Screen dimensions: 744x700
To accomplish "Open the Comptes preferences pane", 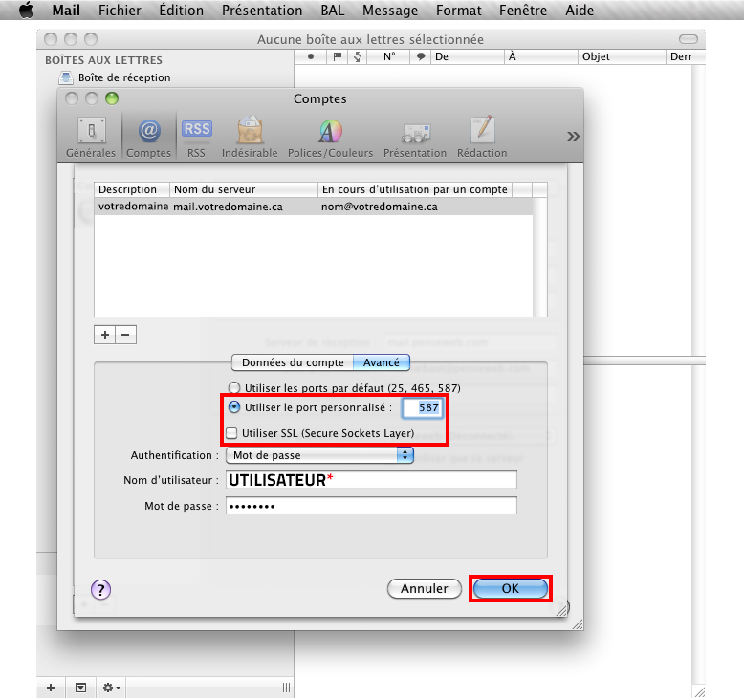I will (x=148, y=137).
